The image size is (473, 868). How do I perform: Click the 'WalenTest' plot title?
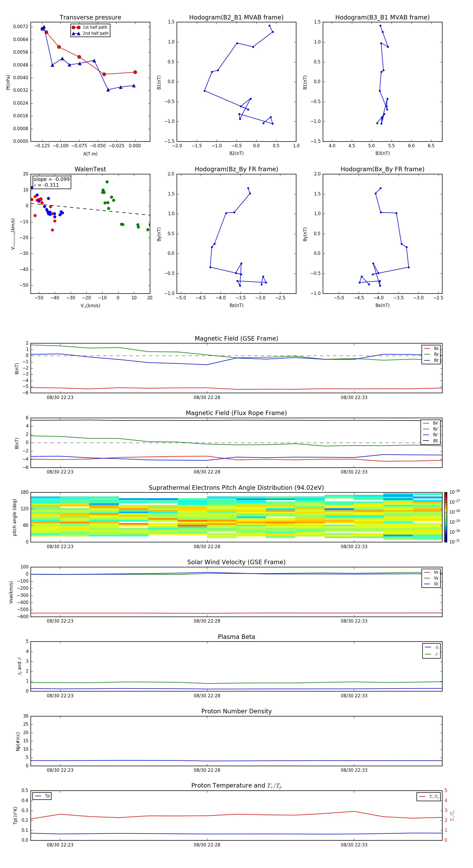pos(90,169)
